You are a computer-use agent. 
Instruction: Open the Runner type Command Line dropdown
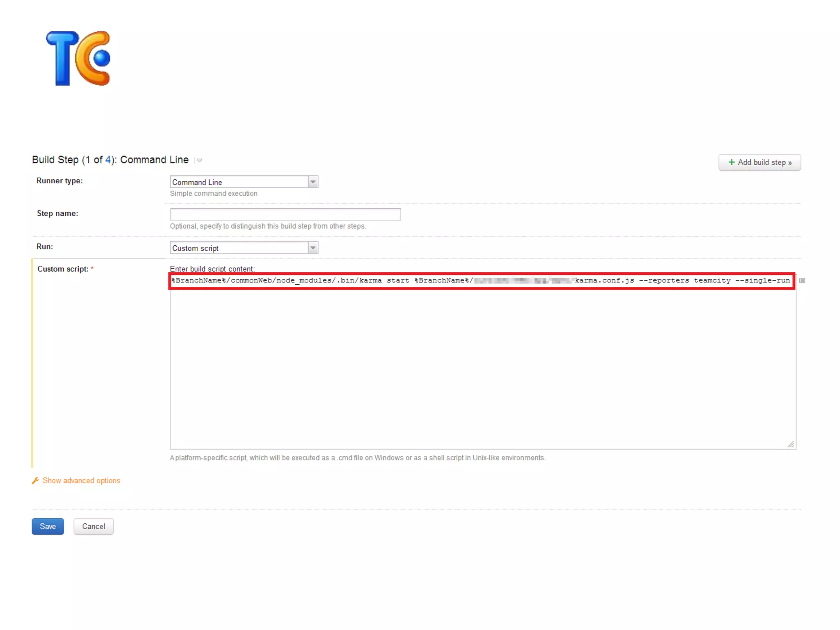[x=239, y=182]
